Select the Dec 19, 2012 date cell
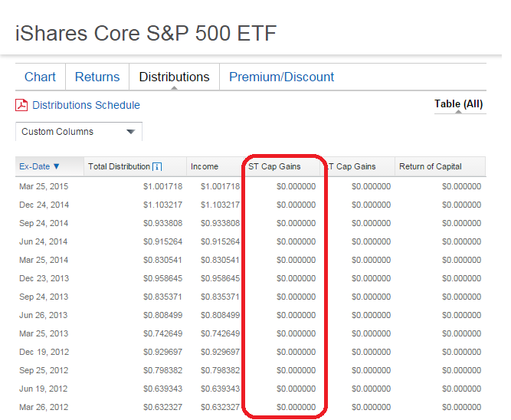 coord(44,353)
